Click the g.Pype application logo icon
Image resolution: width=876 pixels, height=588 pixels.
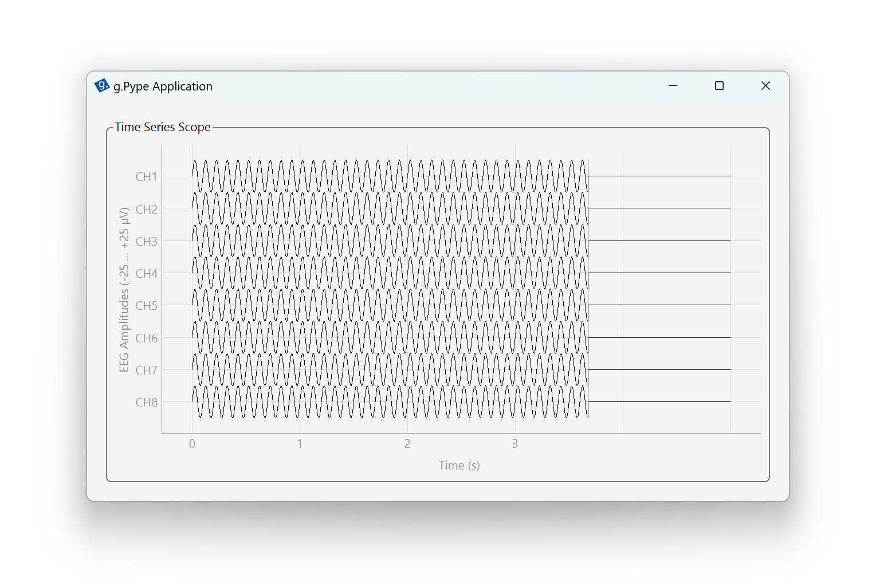tap(101, 86)
